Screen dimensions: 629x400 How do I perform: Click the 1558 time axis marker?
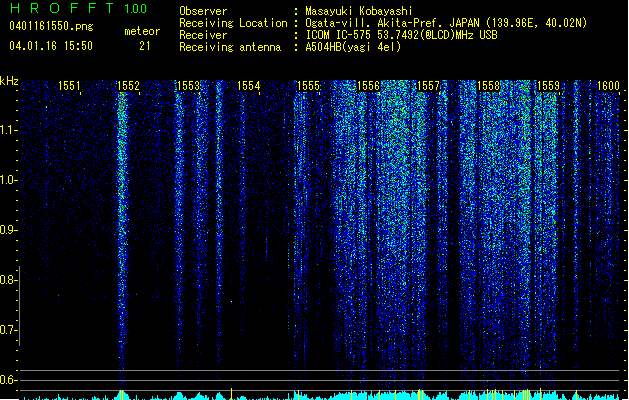click(488, 86)
